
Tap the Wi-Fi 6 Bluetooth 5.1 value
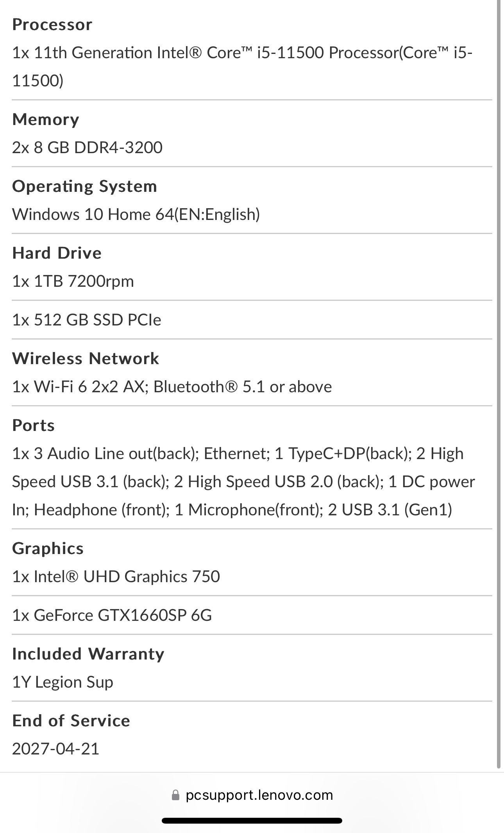(x=172, y=387)
